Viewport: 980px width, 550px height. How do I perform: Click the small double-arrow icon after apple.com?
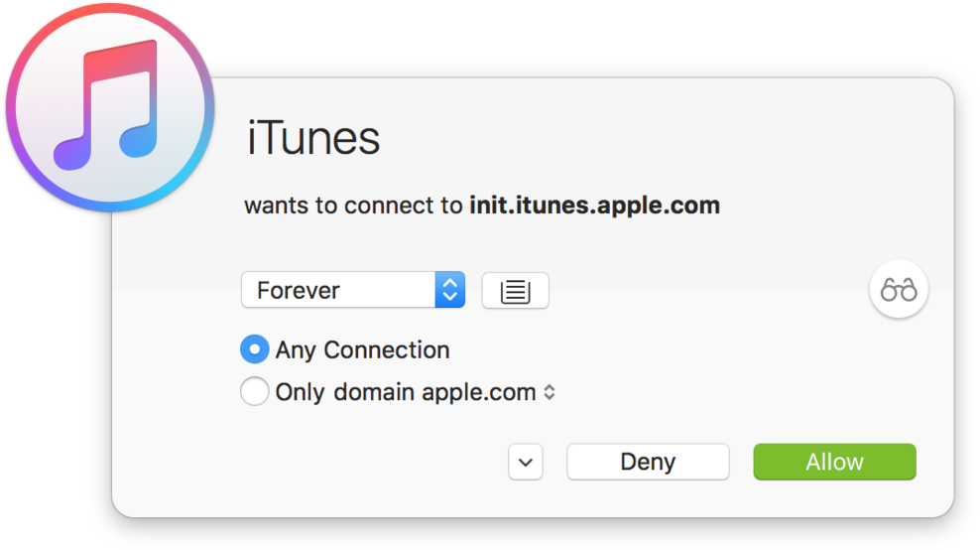point(549,392)
